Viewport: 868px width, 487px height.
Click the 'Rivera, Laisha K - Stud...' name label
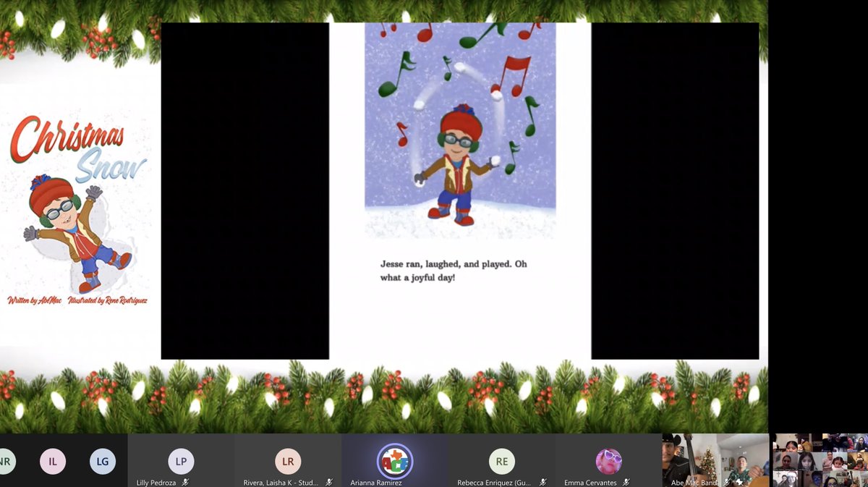coord(281,482)
